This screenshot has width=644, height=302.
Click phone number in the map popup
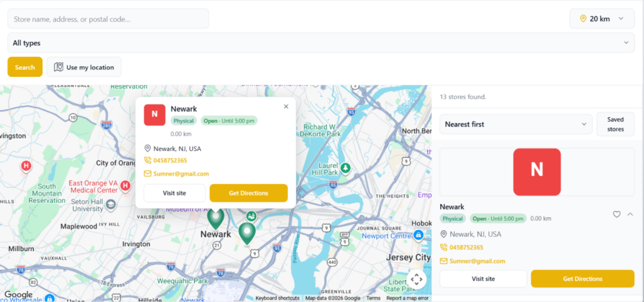tap(170, 160)
